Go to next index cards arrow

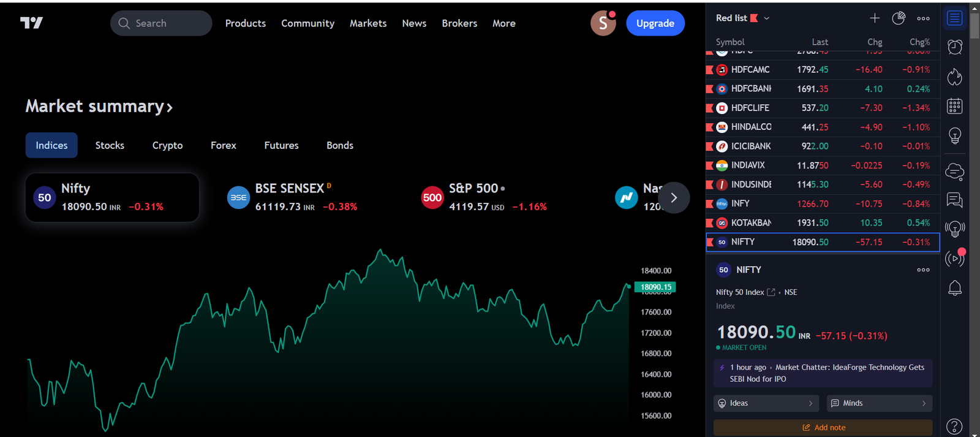(x=674, y=197)
